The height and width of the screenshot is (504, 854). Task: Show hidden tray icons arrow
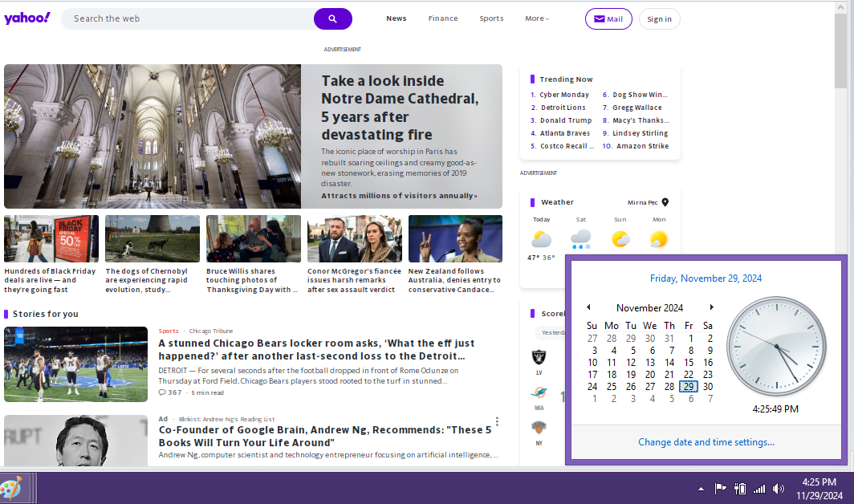click(x=701, y=489)
